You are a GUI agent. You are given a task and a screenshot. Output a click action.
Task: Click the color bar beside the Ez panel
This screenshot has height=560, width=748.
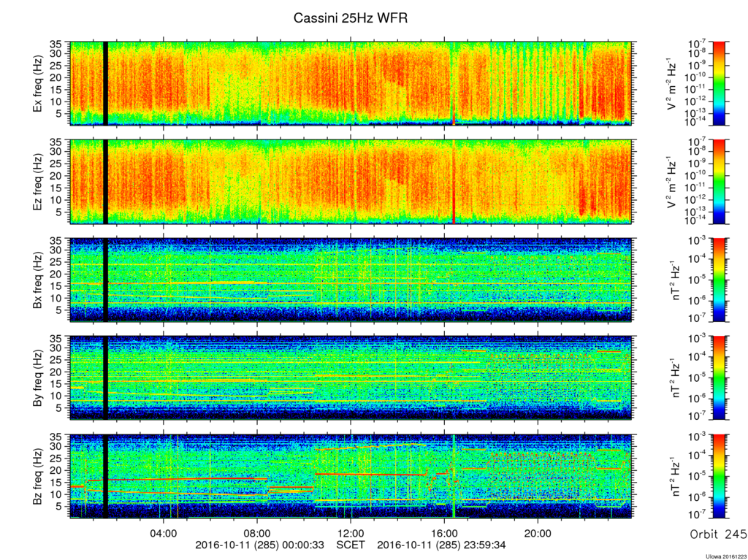point(719,182)
